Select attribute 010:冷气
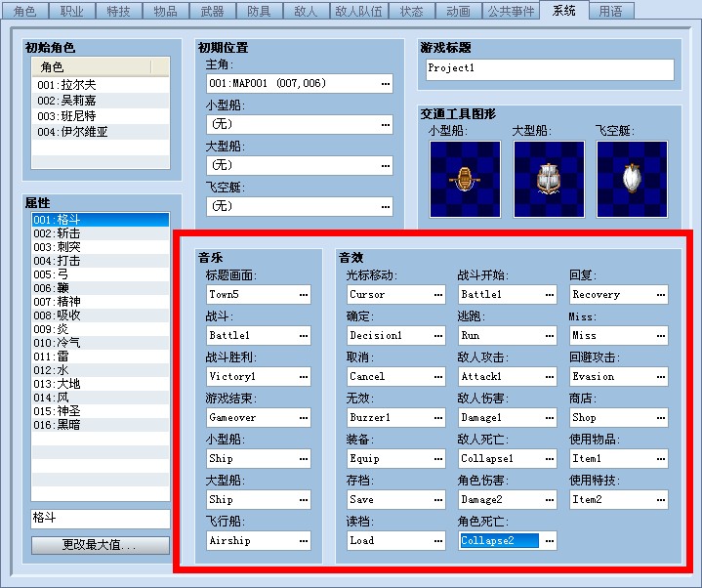 pyautogui.click(x=101, y=343)
